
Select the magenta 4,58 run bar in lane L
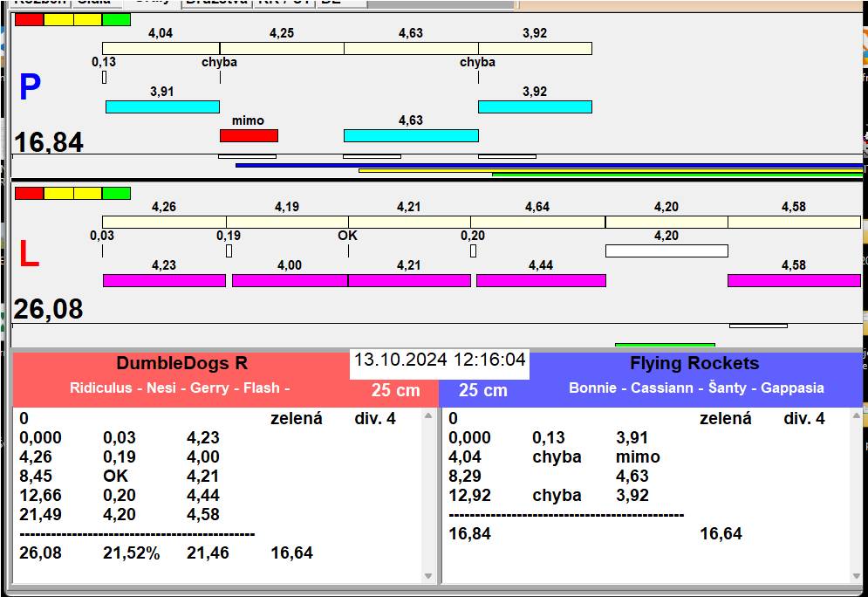[794, 280]
